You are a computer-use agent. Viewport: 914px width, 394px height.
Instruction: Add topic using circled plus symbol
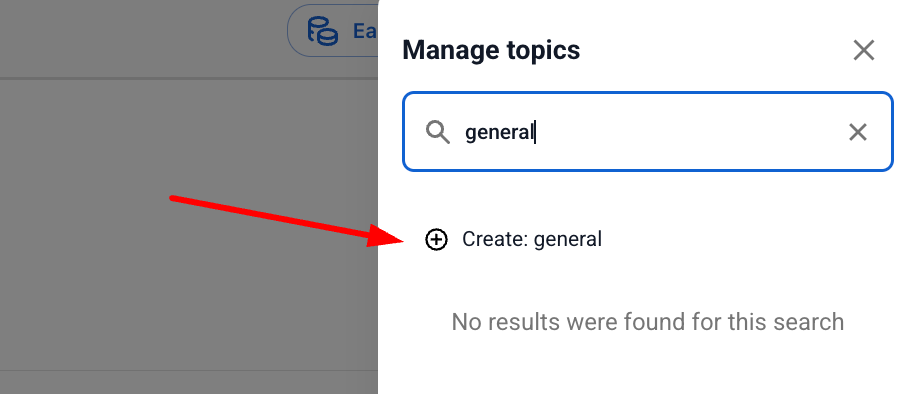(436, 240)
